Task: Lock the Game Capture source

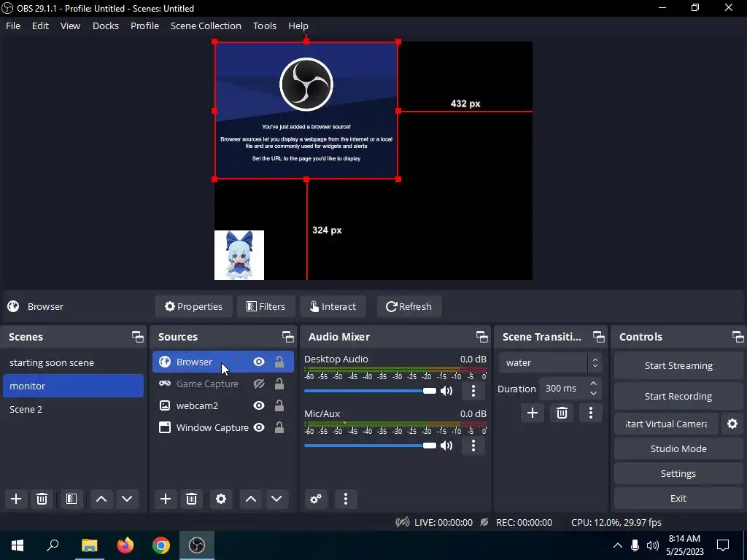Action: [279, 384]
